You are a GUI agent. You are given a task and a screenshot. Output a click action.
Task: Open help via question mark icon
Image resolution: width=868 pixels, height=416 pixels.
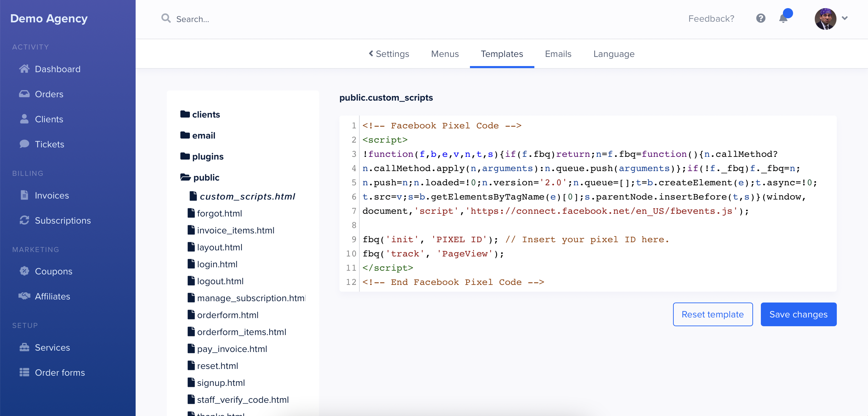tap(761, 18)
